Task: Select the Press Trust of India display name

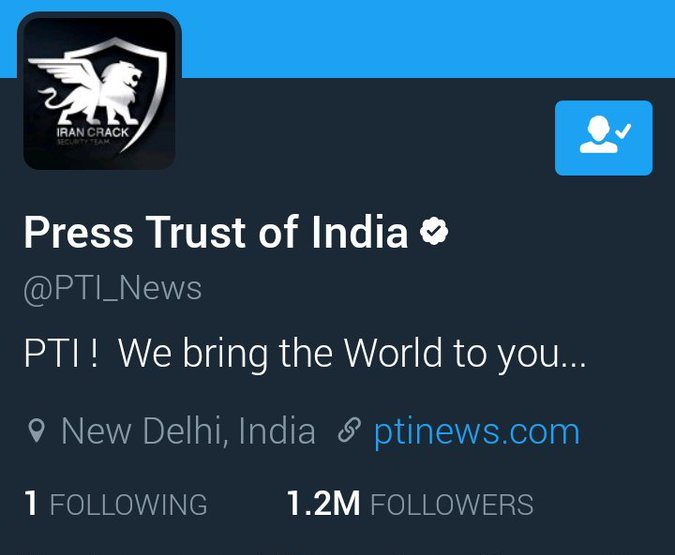Action: point(216,232)
